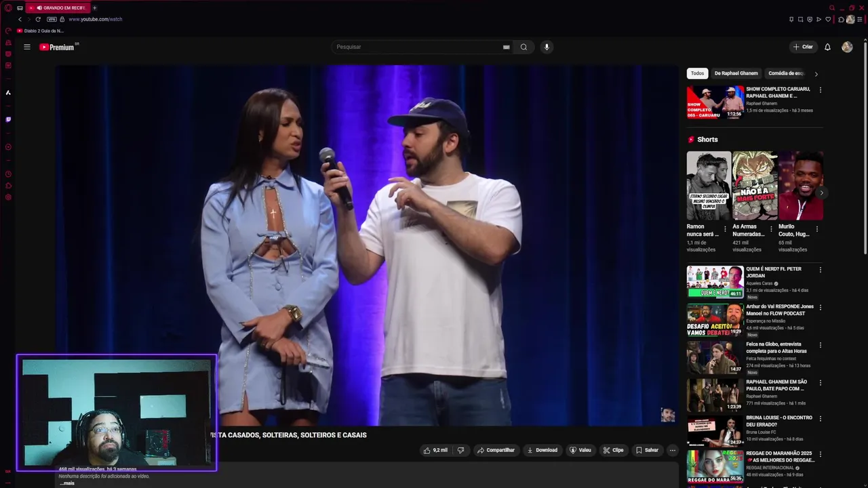The width and height of the screenshot is (868, 488).
Task: Open the on-screen keyboard icon in search box
Action: (506, 47)
